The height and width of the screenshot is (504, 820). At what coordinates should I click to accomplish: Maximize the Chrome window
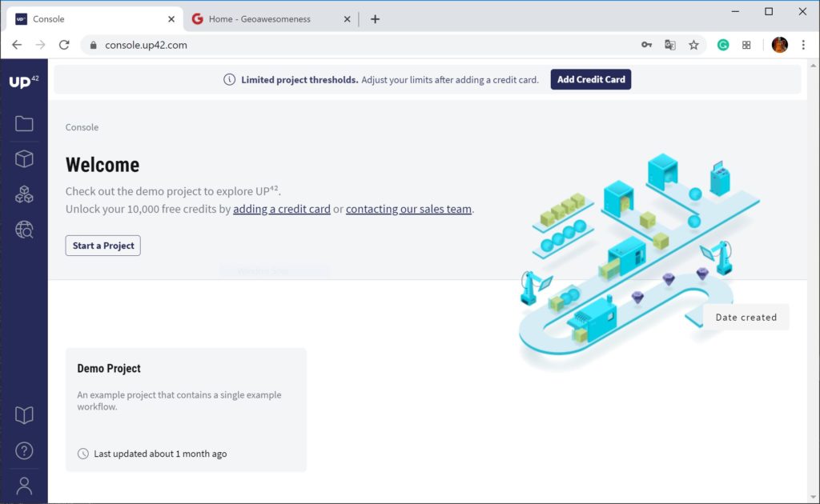(x=769, y=11)
